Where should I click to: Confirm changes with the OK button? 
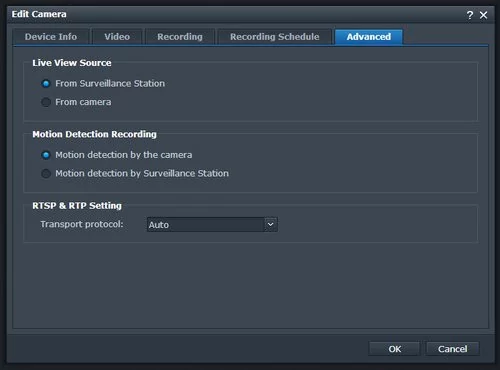pyautogui.click(x=395, y=349)
